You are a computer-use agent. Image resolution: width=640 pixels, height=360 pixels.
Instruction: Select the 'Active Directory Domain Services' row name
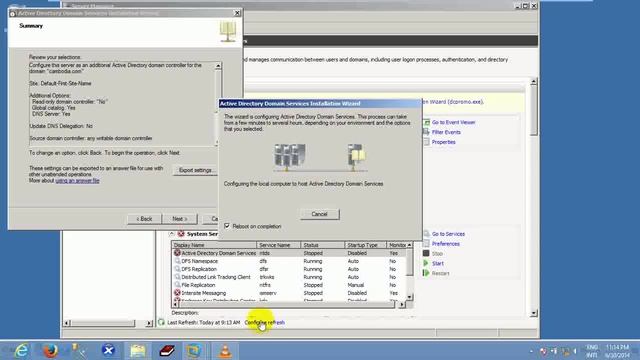tap(218, 253)
